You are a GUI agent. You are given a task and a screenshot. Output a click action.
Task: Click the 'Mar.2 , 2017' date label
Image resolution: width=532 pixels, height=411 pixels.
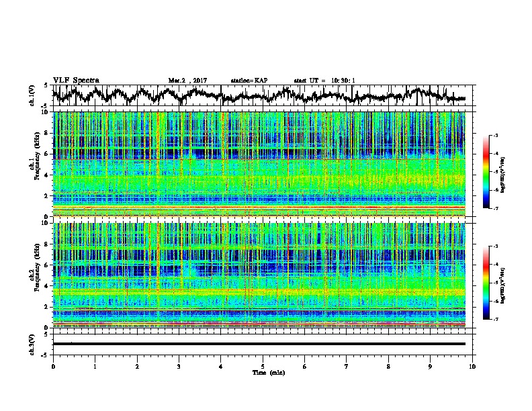[x=187, y=81]
